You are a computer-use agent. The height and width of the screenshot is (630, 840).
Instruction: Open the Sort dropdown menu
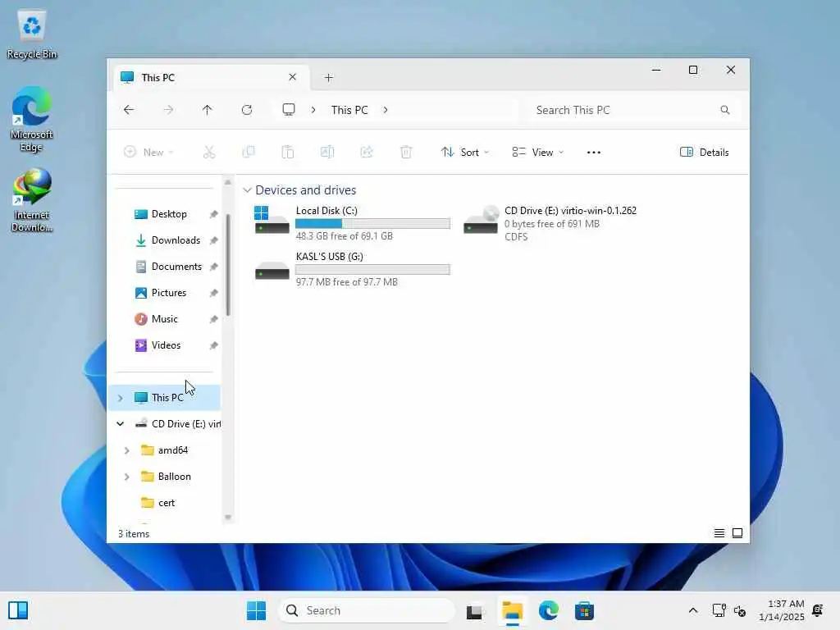click(464, 152)
